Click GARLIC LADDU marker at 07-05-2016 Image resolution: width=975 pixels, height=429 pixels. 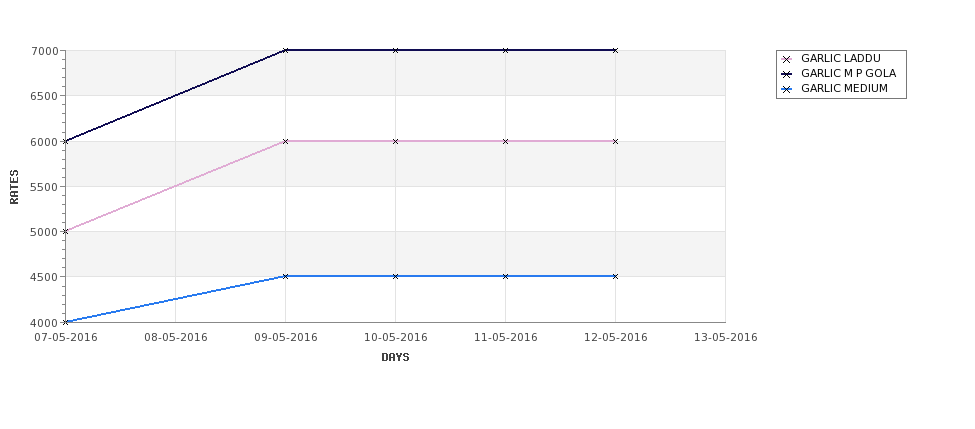coord(65,231)
